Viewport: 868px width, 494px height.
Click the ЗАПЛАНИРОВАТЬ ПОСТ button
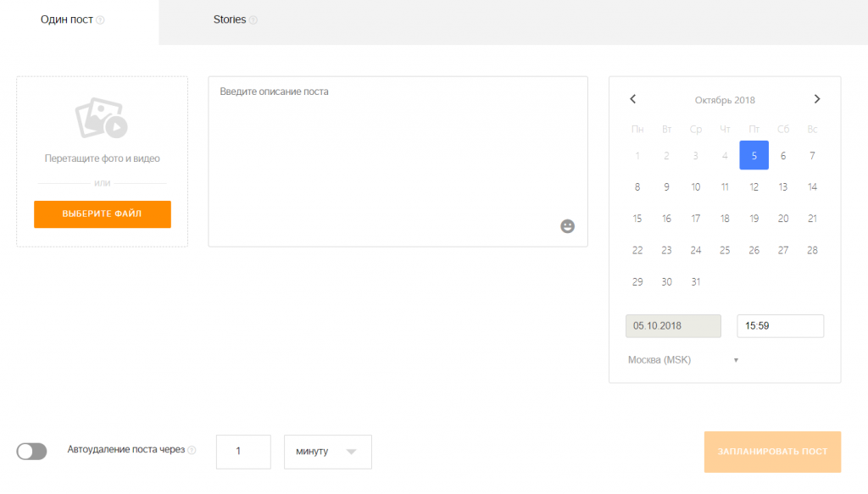(x=772, y=452)
